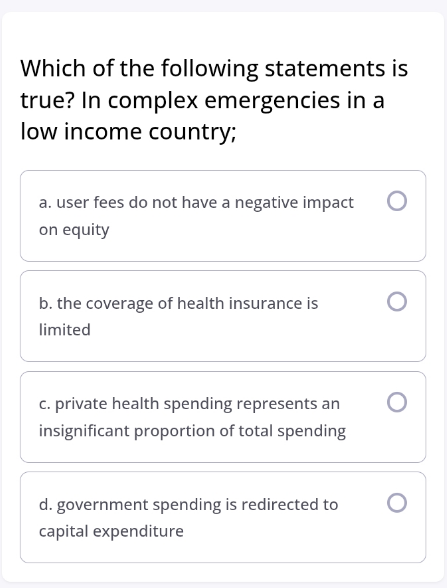
Task: Mark the circle beside 'health insurance is'
Action: (x=397, y=302)
